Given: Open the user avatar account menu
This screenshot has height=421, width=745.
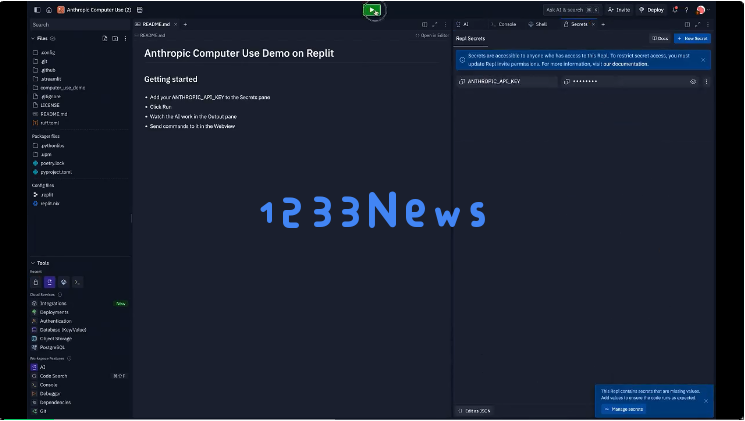Looking at the screenshot, I should coord(701,10).
